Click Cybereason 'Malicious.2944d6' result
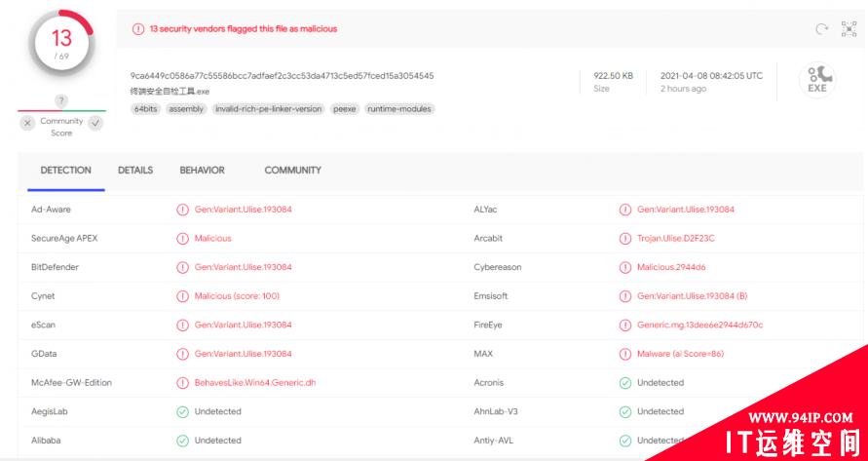868x461 pixels. tap(671, 267)
